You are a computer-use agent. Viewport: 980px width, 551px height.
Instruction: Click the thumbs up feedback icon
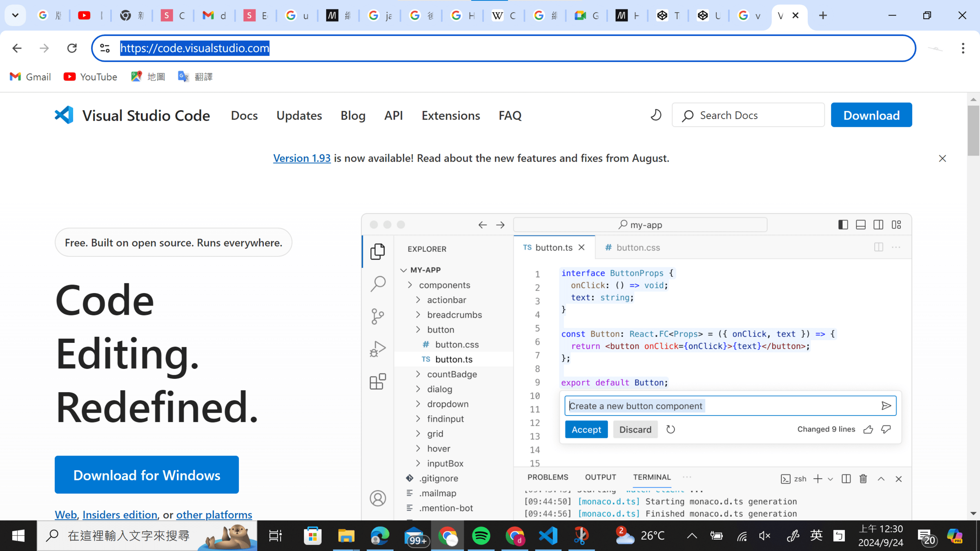pyautogui.click(x=868, y=429)
